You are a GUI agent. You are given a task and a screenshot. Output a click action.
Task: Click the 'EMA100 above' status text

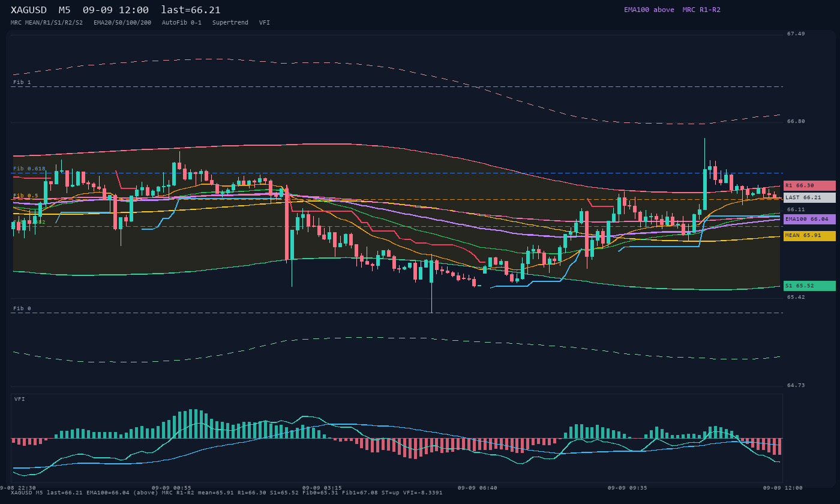pyautogui.click(x=649, y=10)
